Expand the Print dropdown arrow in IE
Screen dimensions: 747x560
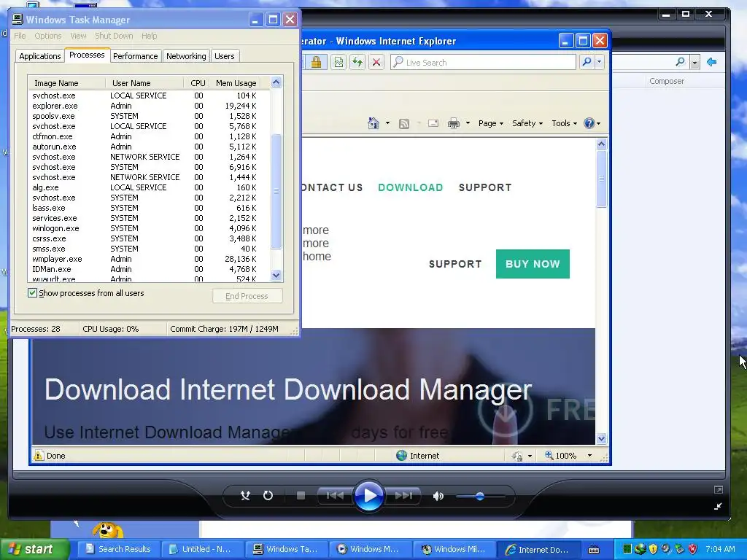[x=468, y=123]
